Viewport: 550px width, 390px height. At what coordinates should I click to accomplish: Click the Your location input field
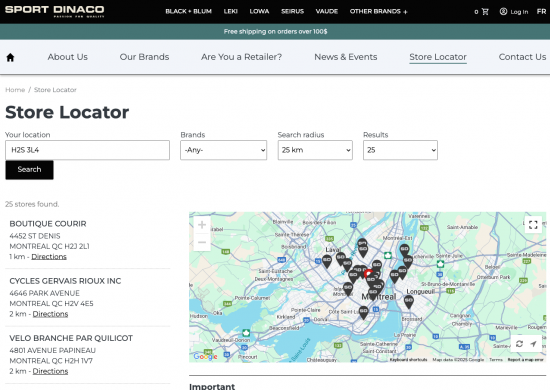(87, 150)
